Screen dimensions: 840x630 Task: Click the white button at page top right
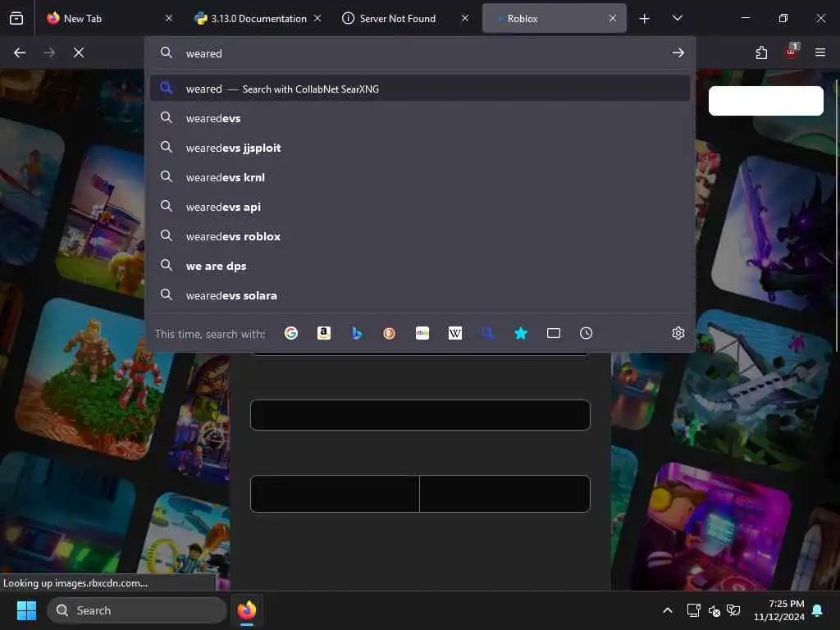765,101
